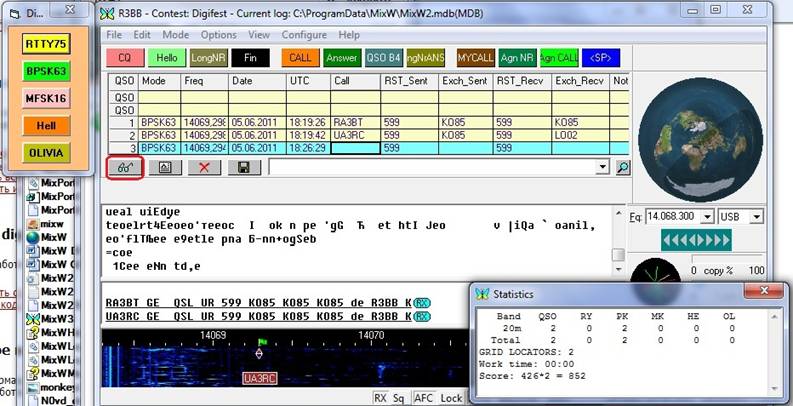Click the second icon in the QSO toolbar

(x=164, y=168)
